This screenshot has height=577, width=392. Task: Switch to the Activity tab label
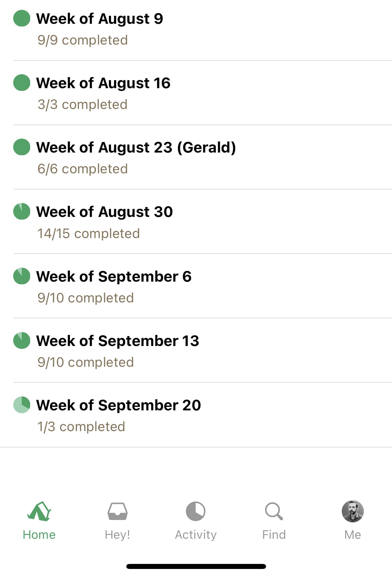196,534
